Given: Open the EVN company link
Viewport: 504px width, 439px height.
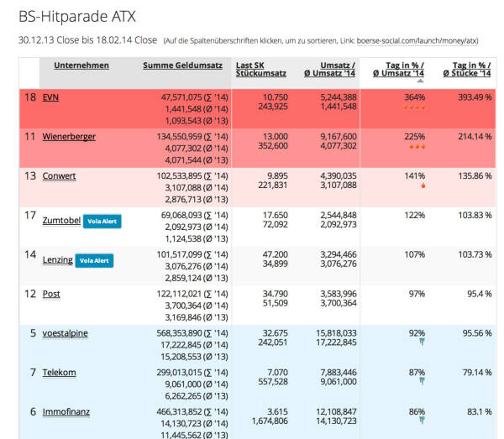Looking at the screenshot, I should [50, 97].
